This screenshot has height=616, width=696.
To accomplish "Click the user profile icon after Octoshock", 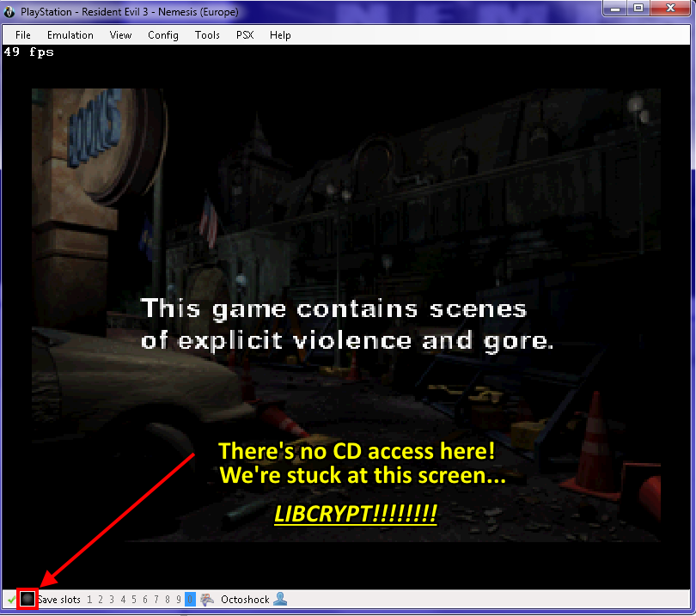I will [280, 599].
